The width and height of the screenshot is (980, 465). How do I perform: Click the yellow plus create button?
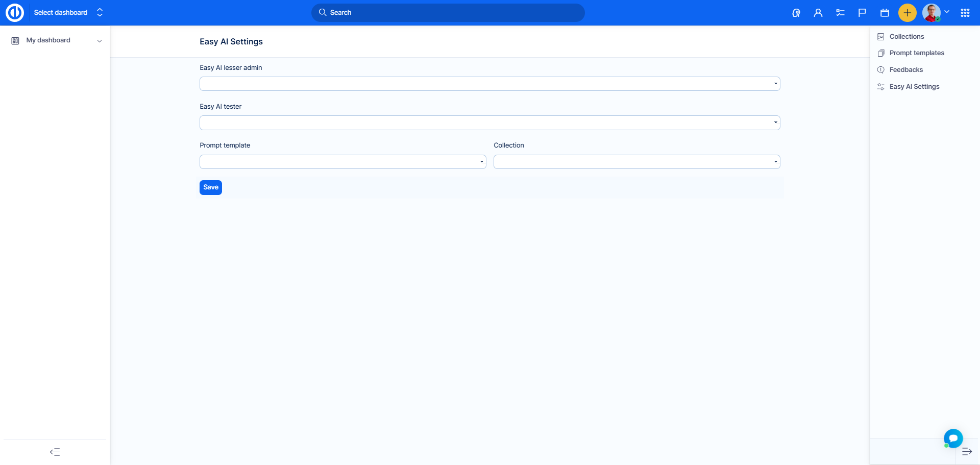click(x=907, y=13)
